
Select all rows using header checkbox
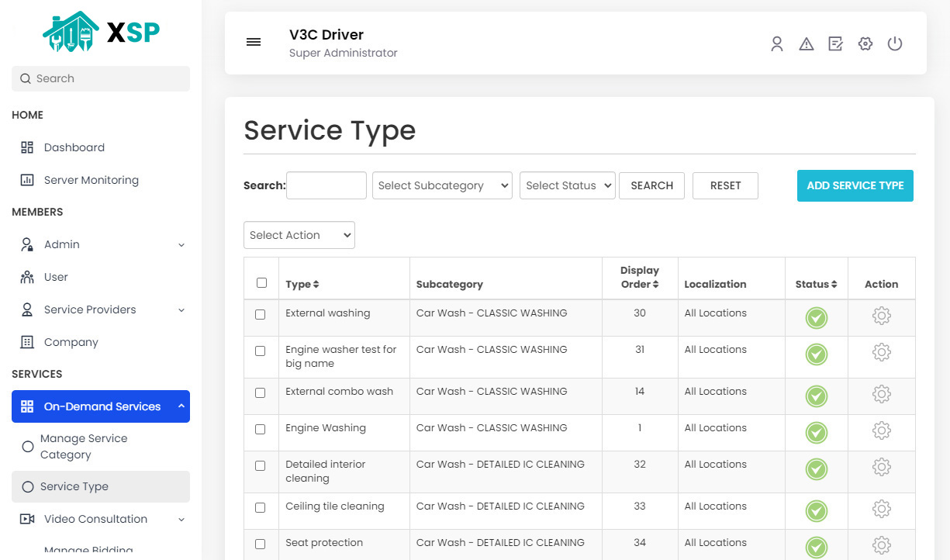[x=261, y=282]
